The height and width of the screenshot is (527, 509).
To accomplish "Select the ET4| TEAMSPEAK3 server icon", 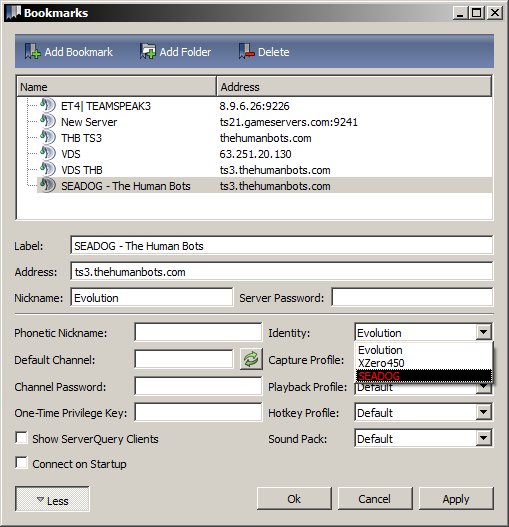I will coord(48,105).
